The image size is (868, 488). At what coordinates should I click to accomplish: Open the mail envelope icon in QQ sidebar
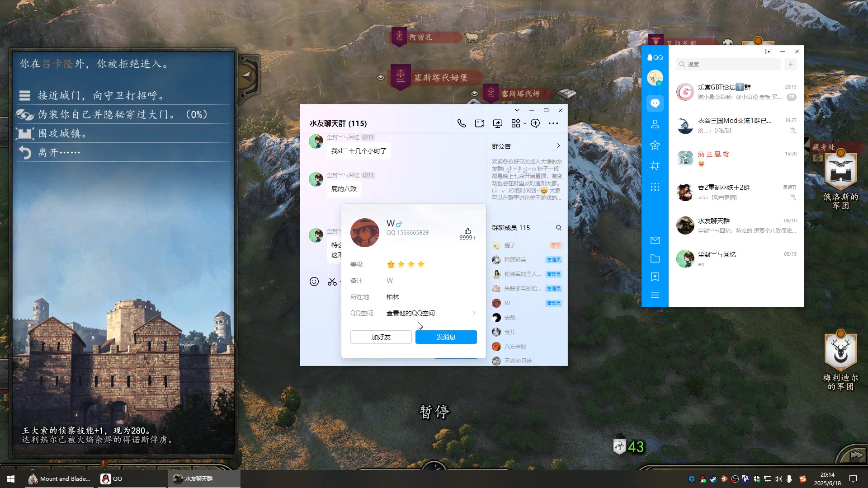point(655,240)
